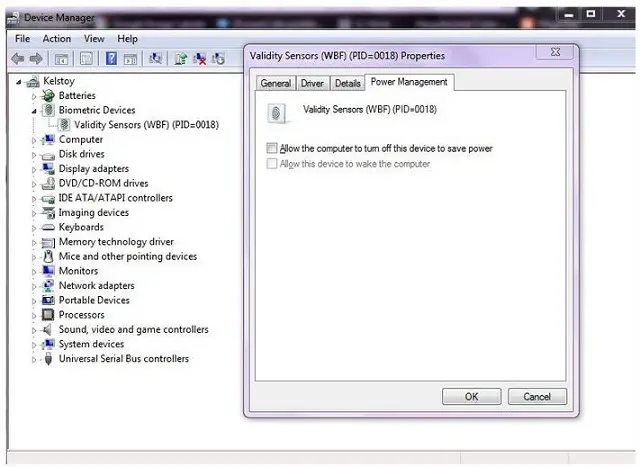Click the Portable Devices category icon
The image size is (640, 467).
(48, 300)
